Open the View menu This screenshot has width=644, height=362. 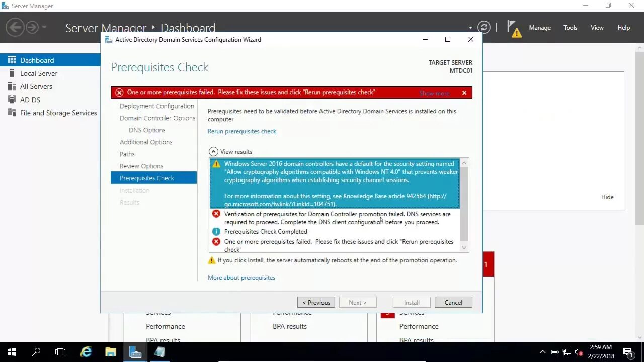(x=597, y=28)
